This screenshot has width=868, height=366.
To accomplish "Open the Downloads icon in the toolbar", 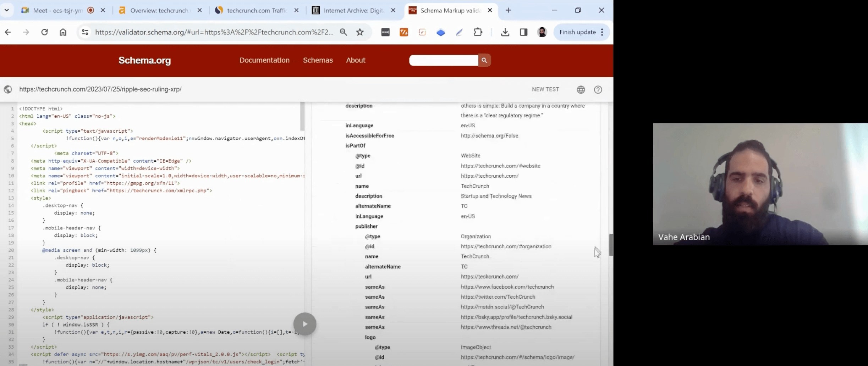I will pyautogui.click(x=505, y=32).
